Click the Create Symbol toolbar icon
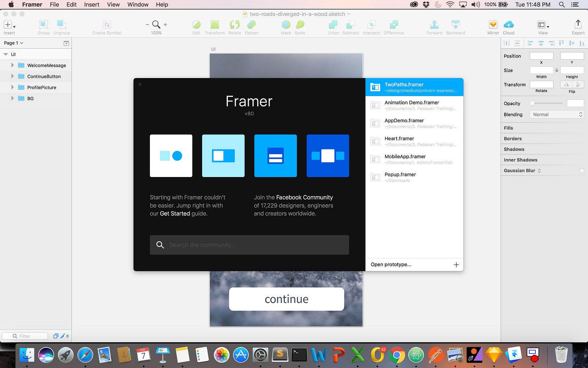This screenshot has height=368, width=588. pos(107,25)
